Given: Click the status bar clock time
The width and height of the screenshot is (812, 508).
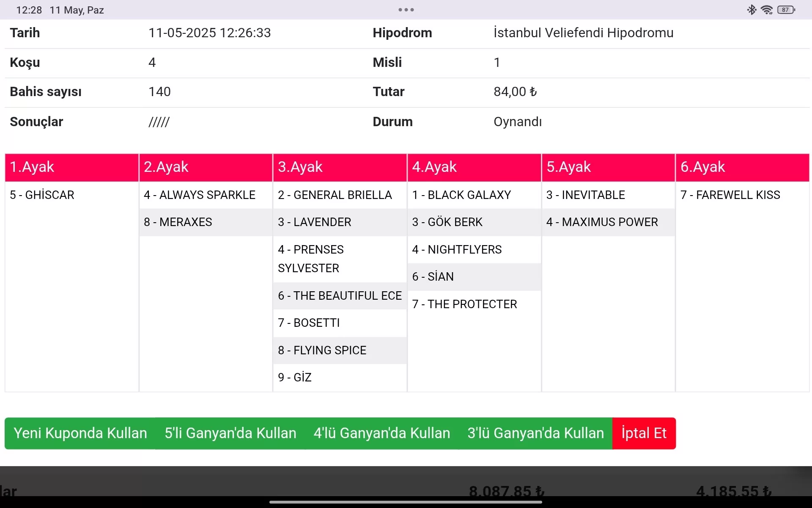Looking at the screenshot, I should [29, 10].
